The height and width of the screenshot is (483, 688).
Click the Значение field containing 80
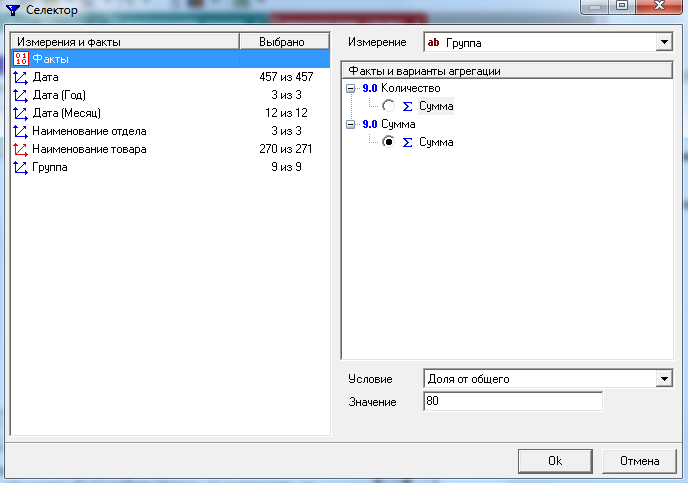click(513, 401)
